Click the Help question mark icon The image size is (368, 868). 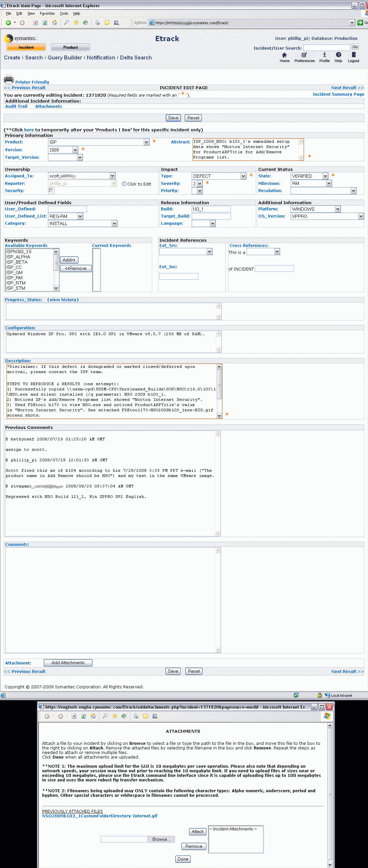338,55
